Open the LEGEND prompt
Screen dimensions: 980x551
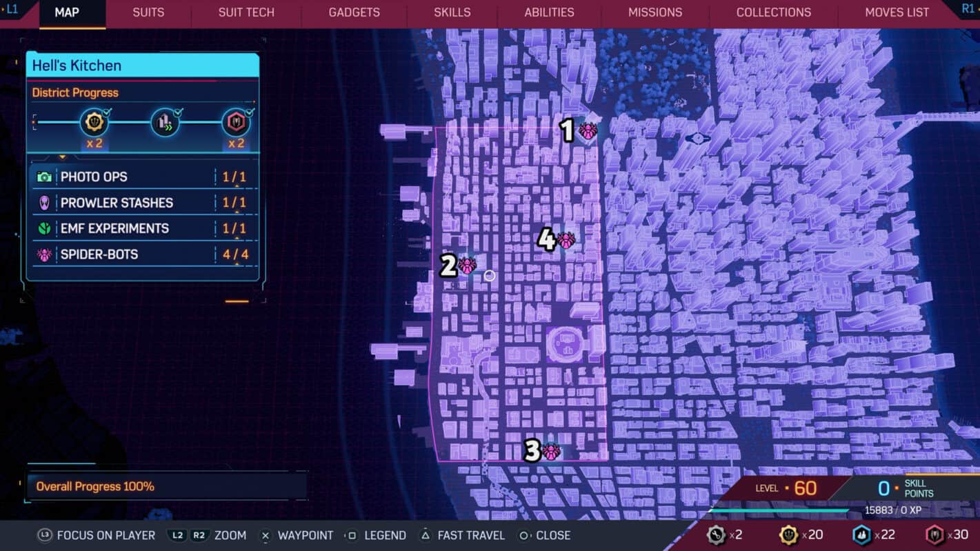click(x=385, y=535)
